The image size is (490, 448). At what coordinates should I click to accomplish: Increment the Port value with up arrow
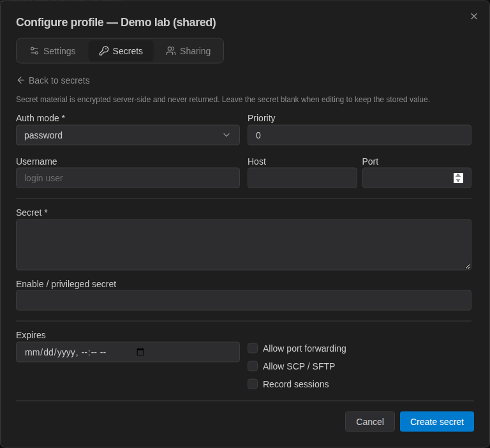458,175
